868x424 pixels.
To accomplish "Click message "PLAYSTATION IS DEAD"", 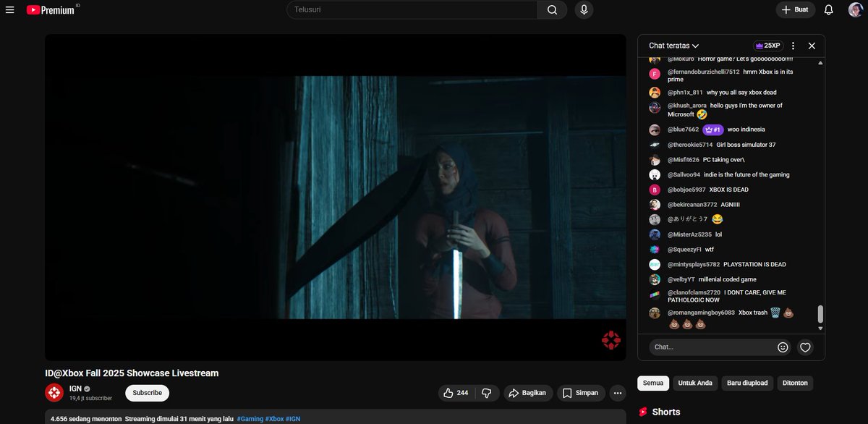I will pos(754,265).
